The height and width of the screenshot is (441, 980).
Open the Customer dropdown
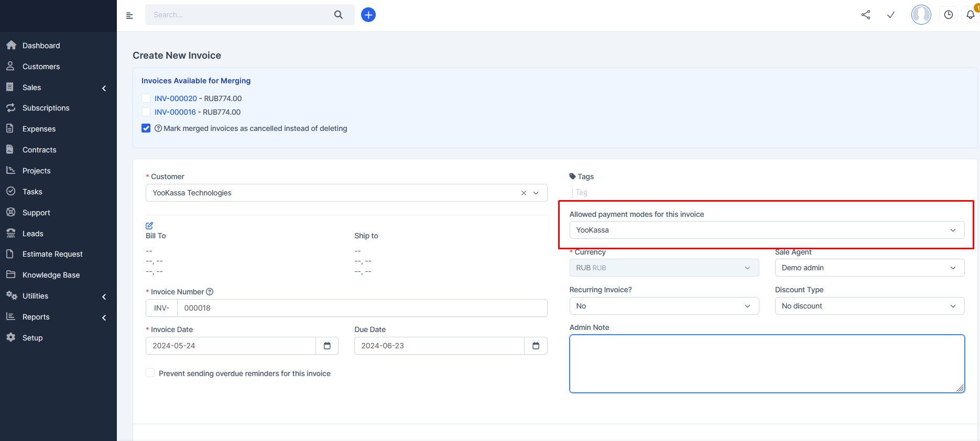click(x=346, y=193)
